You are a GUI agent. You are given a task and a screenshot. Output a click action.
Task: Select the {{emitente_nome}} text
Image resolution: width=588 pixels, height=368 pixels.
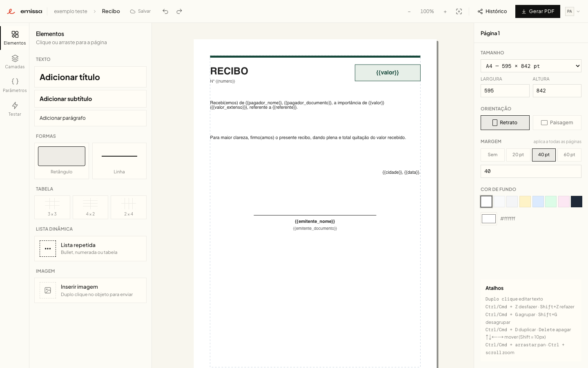coord(315,222)
